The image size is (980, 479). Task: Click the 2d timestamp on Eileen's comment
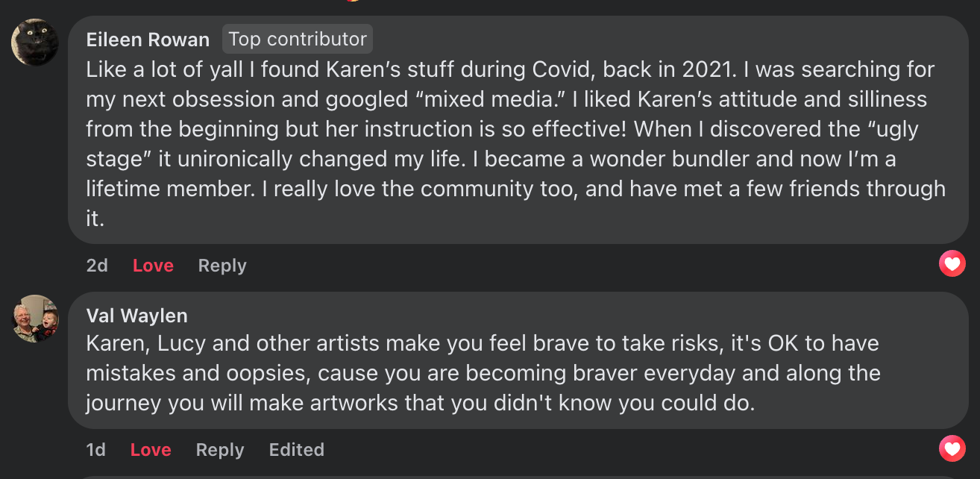(97, 266)
